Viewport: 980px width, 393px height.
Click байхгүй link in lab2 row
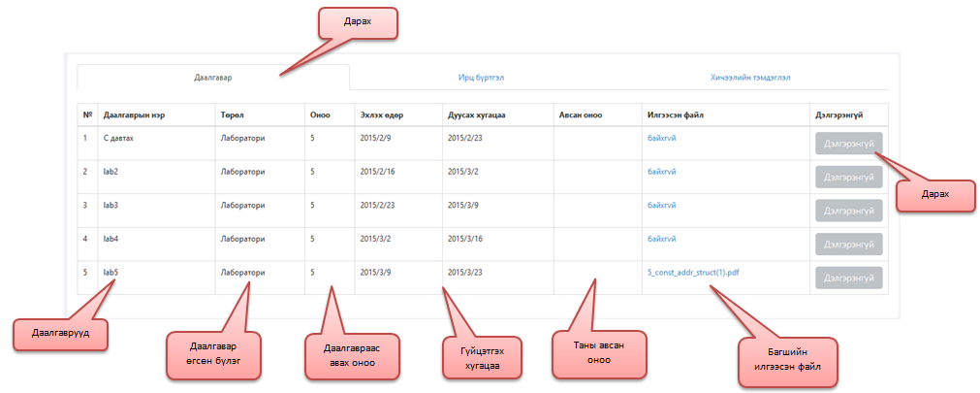click(x=661, y=172)
